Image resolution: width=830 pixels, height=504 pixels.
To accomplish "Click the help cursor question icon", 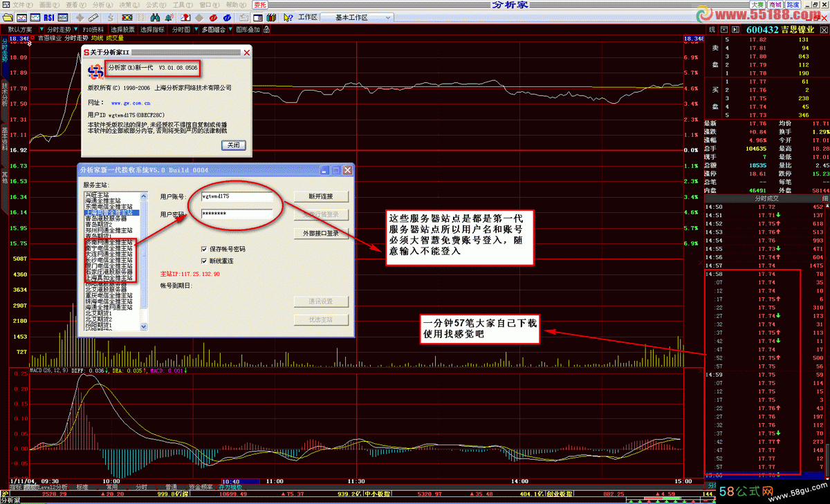I will (x=288, y=17).
